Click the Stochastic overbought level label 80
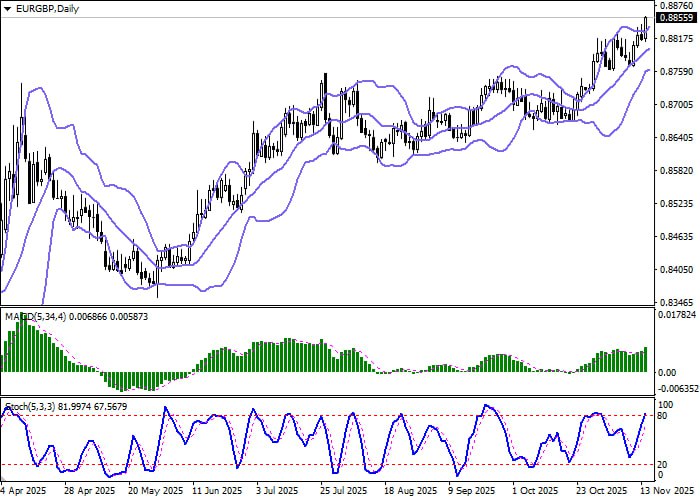This screenshot has width=700, height=500. coord(663,416)
